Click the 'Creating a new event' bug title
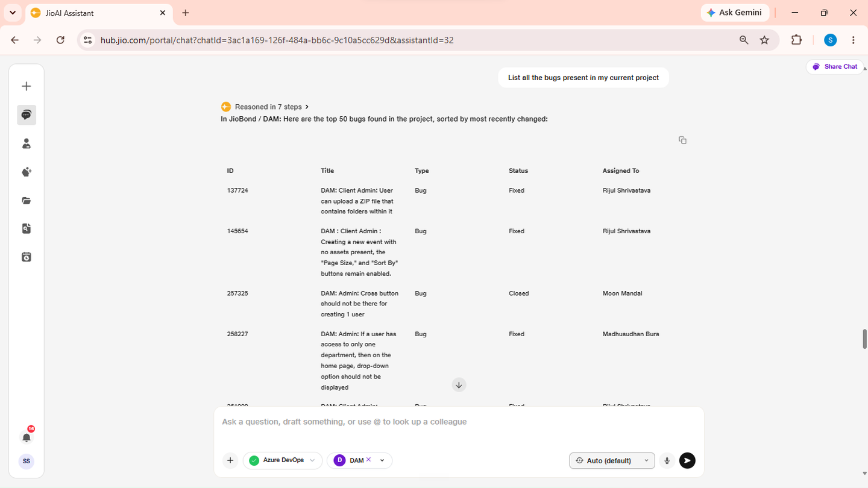The image size is (868, 488). pyautogui.click(x=360, y=252)
